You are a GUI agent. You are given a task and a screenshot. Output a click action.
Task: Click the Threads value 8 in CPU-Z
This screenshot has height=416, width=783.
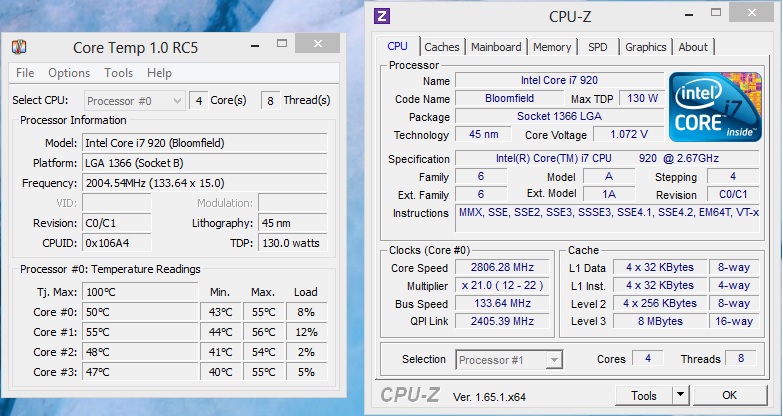click(741, 358)
